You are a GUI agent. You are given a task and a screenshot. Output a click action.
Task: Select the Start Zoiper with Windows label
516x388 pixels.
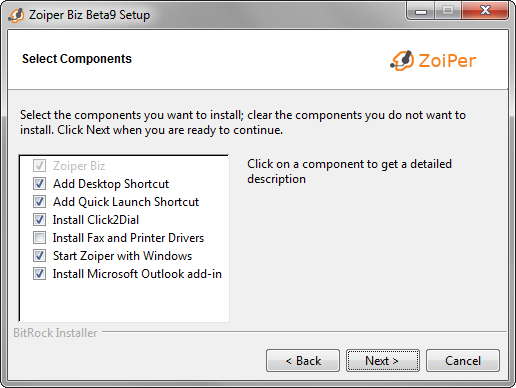(122, 256)
